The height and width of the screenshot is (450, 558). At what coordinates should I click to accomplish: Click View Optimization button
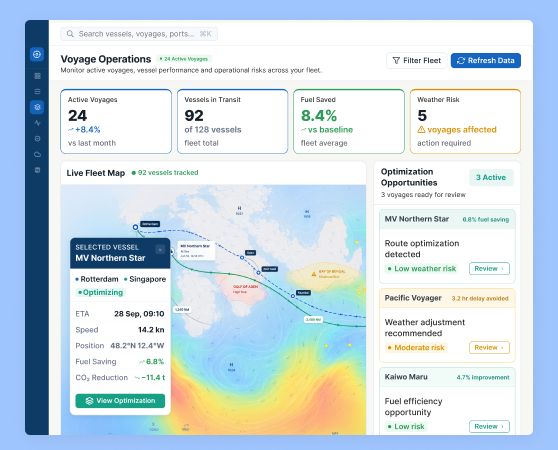(x=120, y=401)
